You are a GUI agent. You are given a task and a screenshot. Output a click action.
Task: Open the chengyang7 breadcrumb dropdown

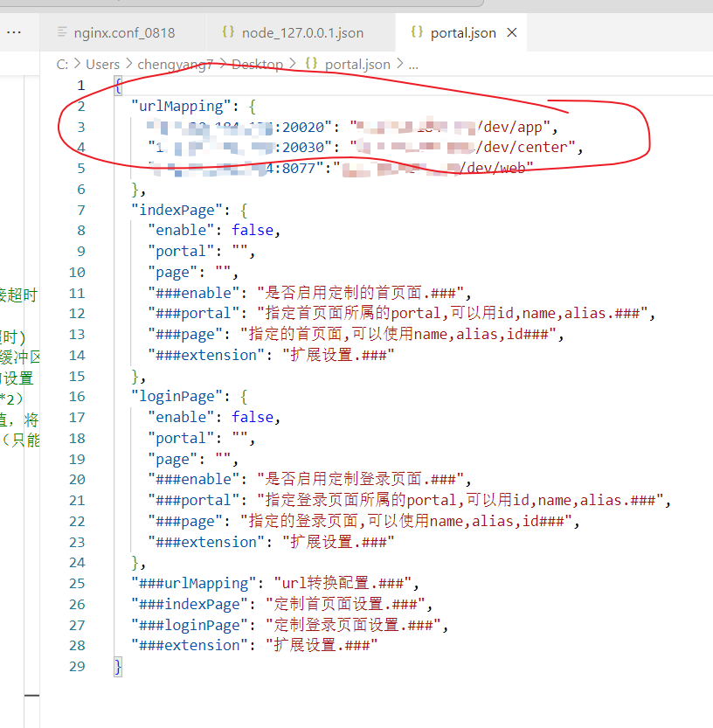(175, 64)
